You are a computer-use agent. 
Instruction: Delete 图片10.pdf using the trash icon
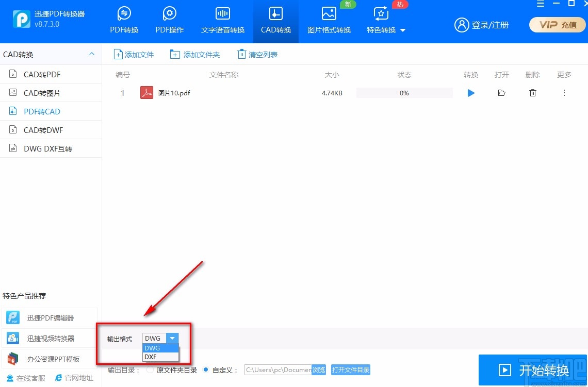click(533, 93)
